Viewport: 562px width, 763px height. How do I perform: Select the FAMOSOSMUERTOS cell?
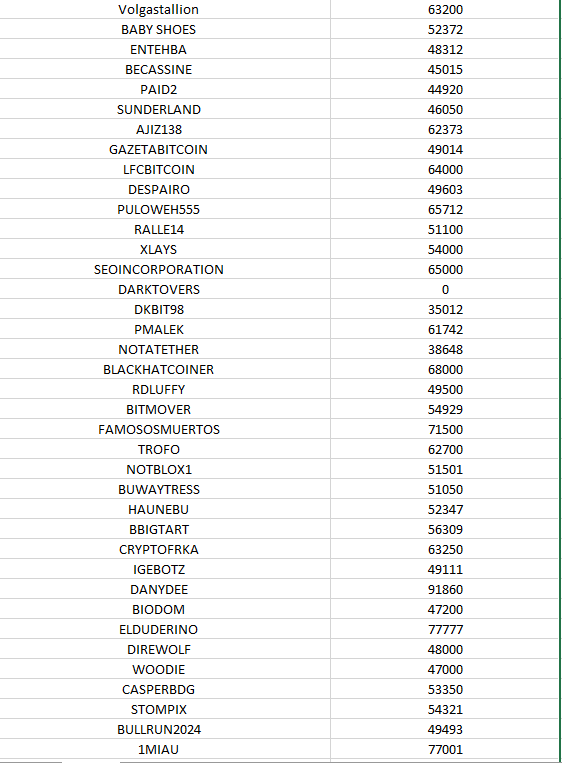click(x=159, y=429)
